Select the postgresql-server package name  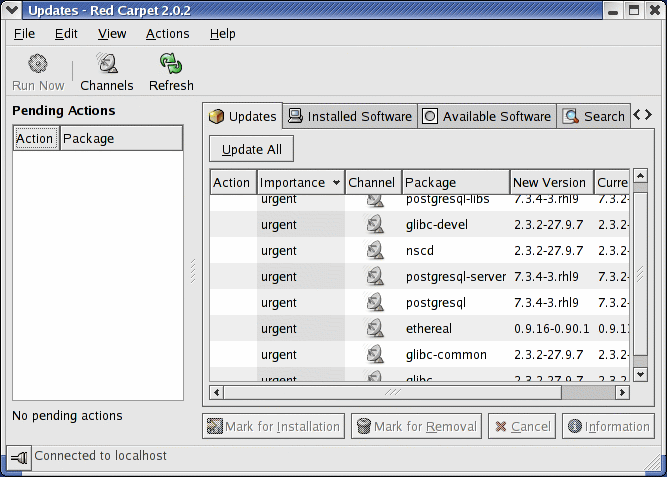tap(456, 277)
